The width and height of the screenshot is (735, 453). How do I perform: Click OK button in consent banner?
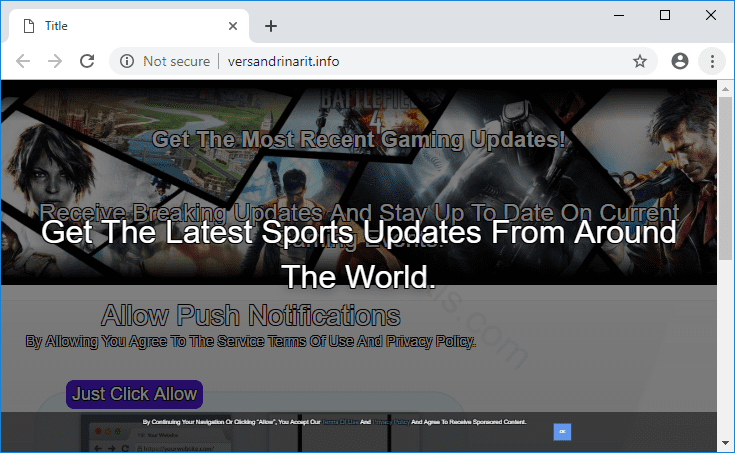point(562,431)
